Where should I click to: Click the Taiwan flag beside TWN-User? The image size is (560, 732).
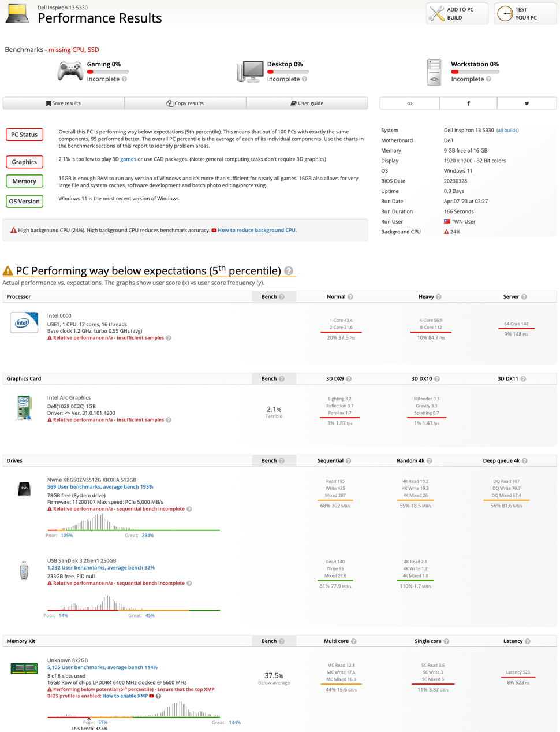(x=447, y=221)
